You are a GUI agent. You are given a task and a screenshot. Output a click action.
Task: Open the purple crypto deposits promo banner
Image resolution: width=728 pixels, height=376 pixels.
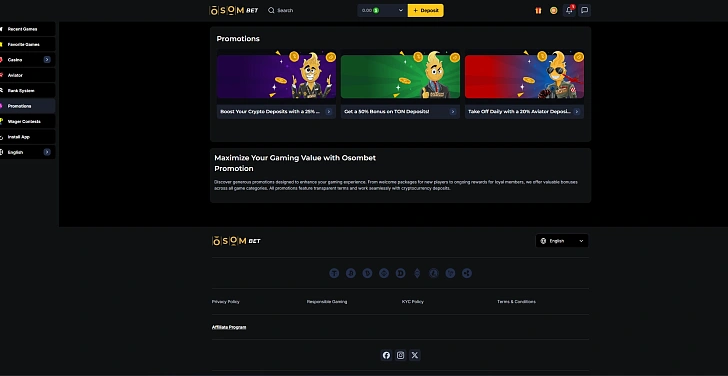tap(276, 75)
